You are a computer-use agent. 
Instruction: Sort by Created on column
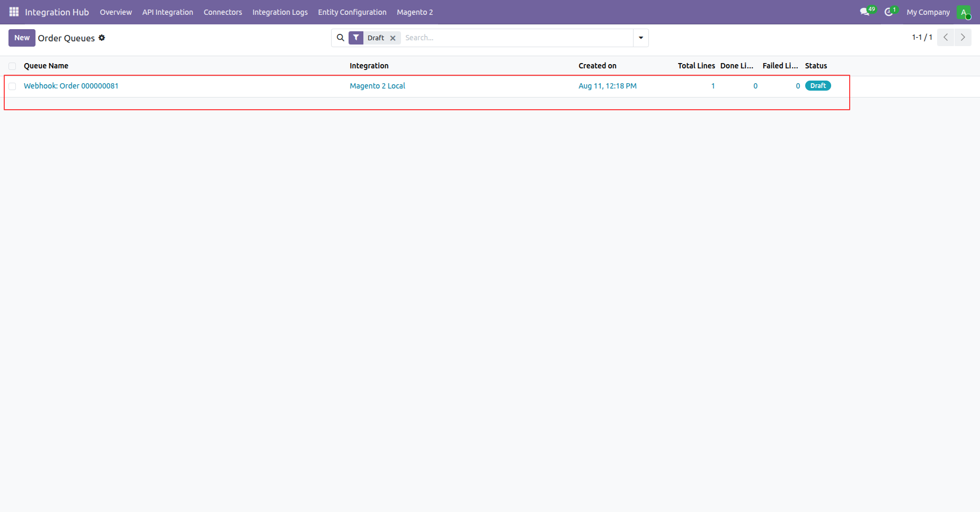[x=597, y=66]
